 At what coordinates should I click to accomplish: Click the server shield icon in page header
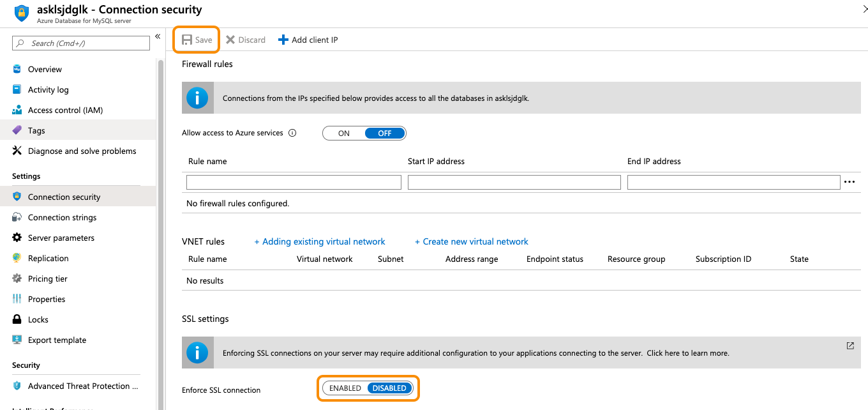pos(22,13)
